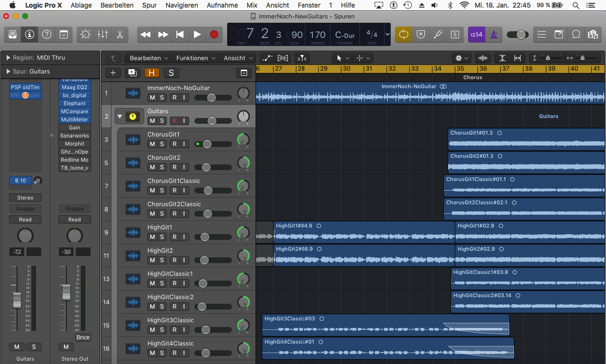
Task: Click the B 10 send button
Action: (x=20, y=181)
